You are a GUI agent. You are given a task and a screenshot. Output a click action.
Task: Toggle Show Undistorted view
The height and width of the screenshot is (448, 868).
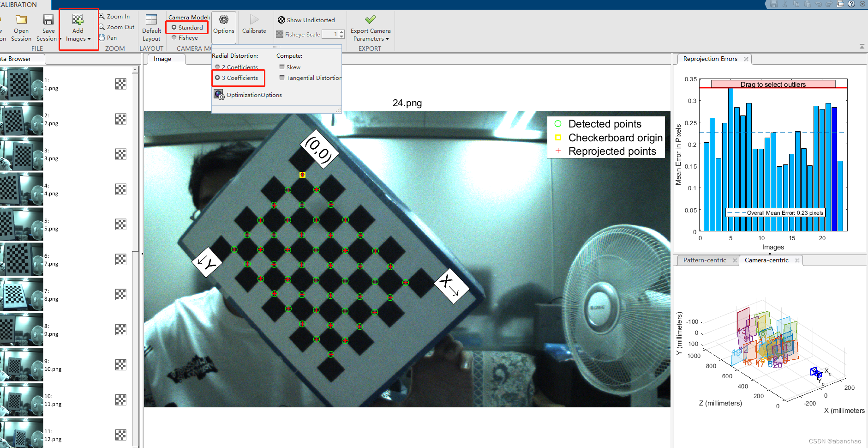coord(306,20)
